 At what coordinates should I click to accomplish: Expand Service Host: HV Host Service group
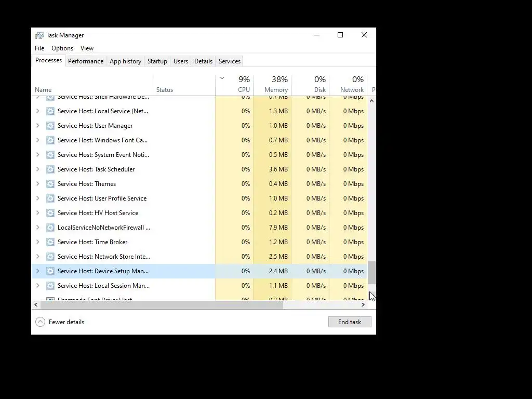(x=37, y=213)
